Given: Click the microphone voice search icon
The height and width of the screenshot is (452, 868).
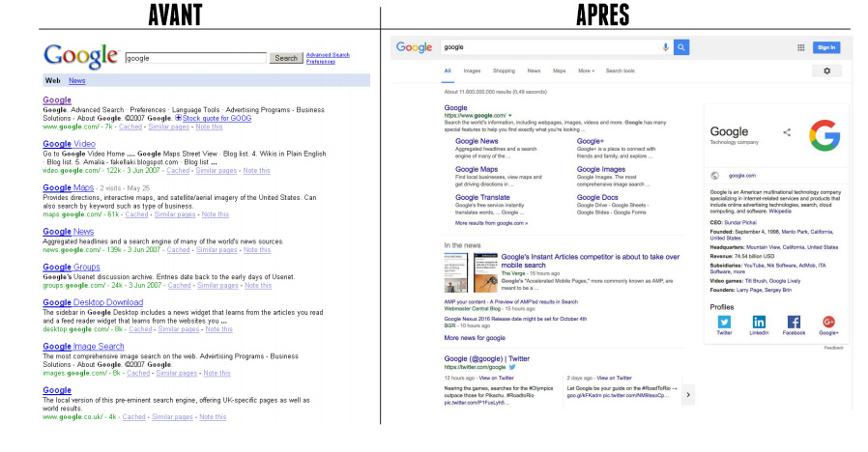Looking at the screenshot, I should (x=665, y=47).
